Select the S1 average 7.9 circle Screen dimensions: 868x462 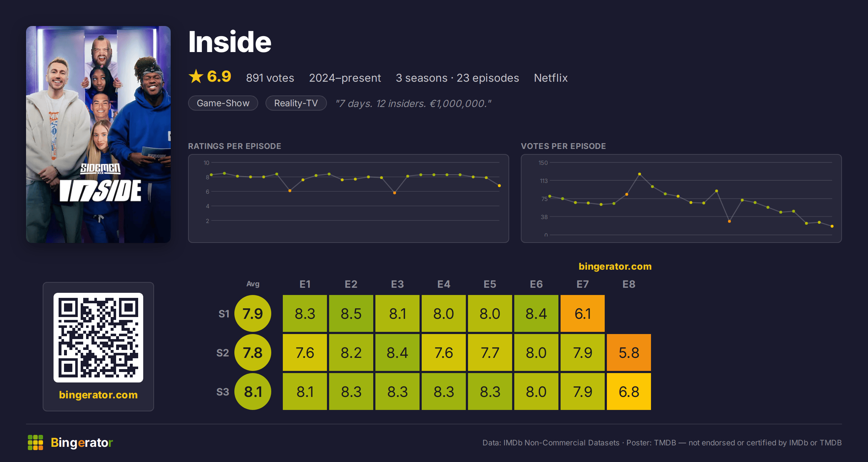(x=253, y=313)
